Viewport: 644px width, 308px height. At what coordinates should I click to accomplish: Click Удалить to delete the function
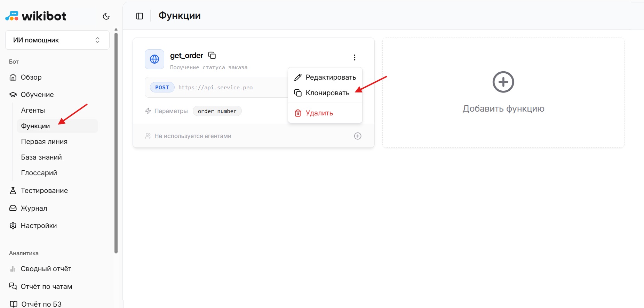(319, 113)
